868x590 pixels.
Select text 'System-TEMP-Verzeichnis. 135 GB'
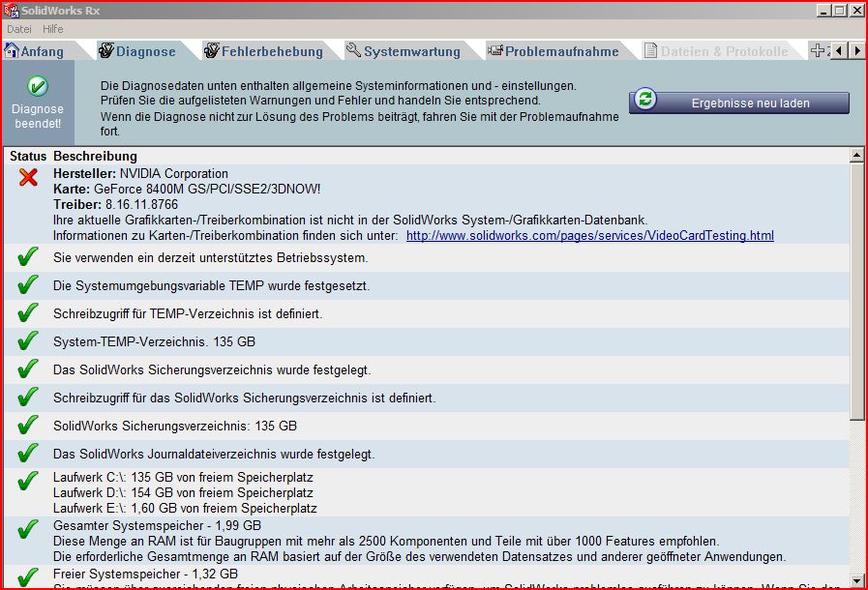coord(154,342)
